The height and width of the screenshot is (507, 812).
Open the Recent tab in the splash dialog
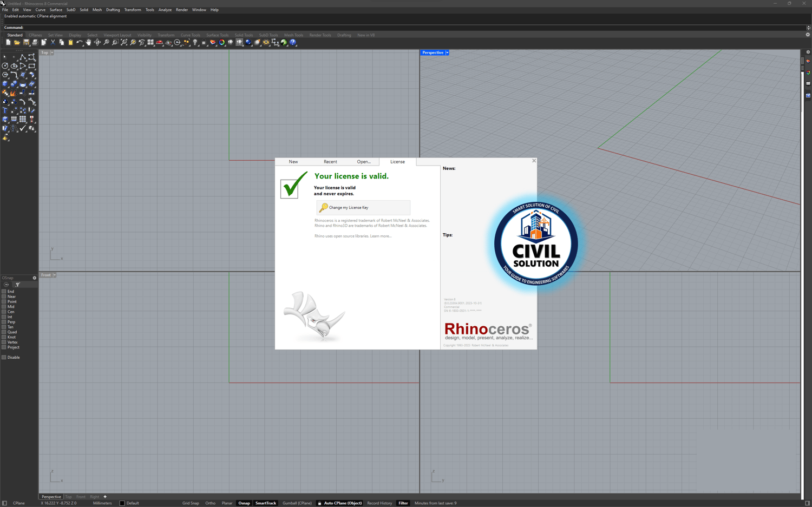coord(330,162)
